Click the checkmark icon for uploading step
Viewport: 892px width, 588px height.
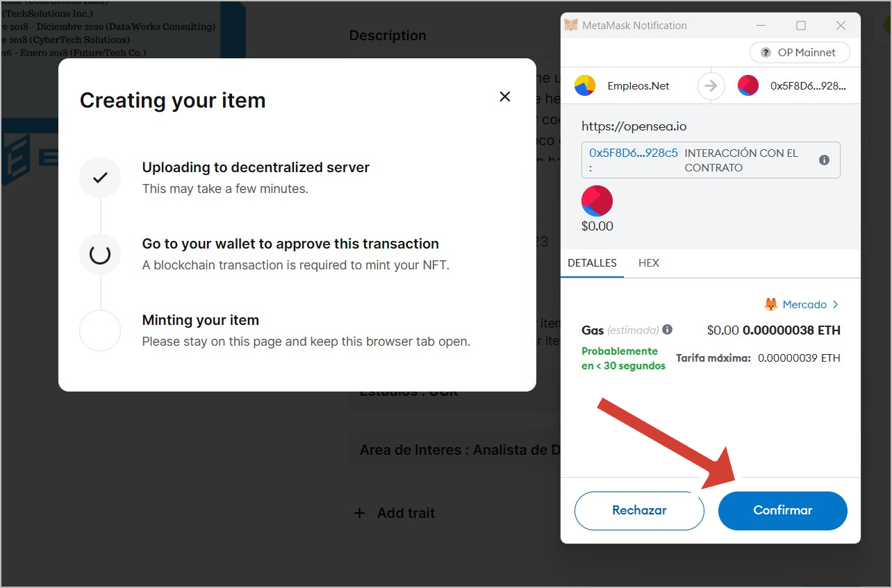click(x=100, y=178)
